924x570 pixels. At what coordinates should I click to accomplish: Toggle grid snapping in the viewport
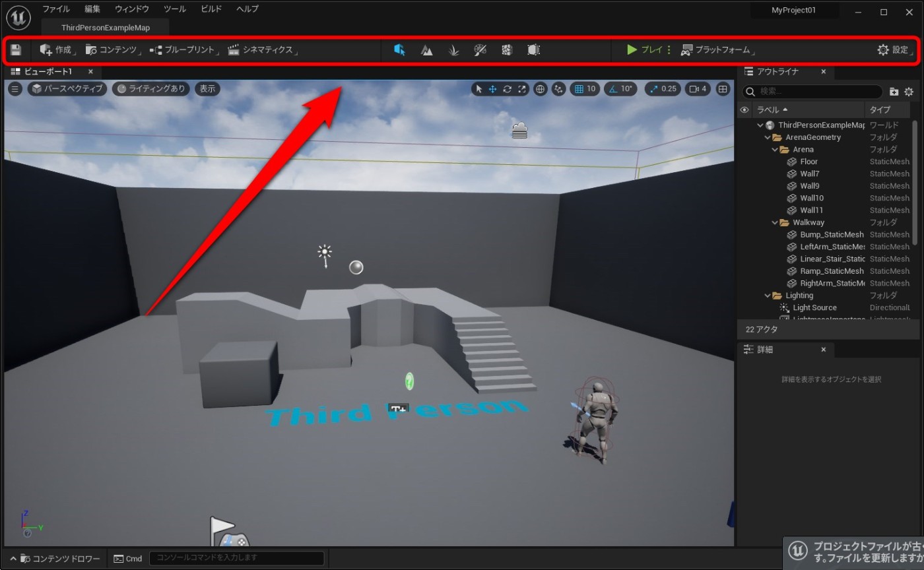579,88
